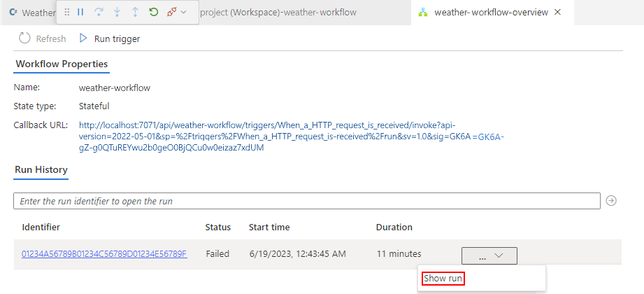Viewport: 644px width, 294px height.
Task: Expand the ellipsis dropdown on the Failed run
Action: point(489,255)
